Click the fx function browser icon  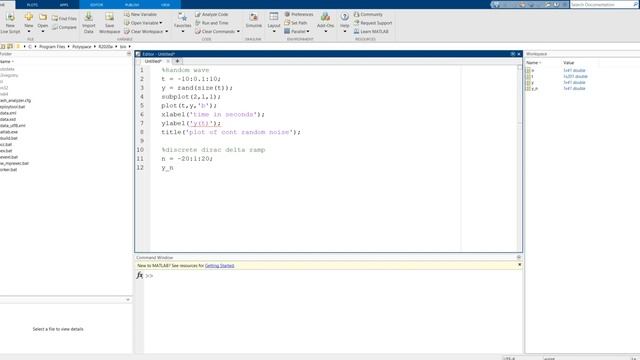point(140,276)
